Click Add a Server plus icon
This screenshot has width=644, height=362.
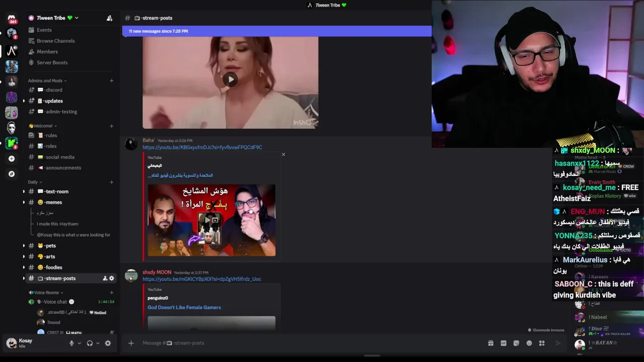(x=12, y=158)
